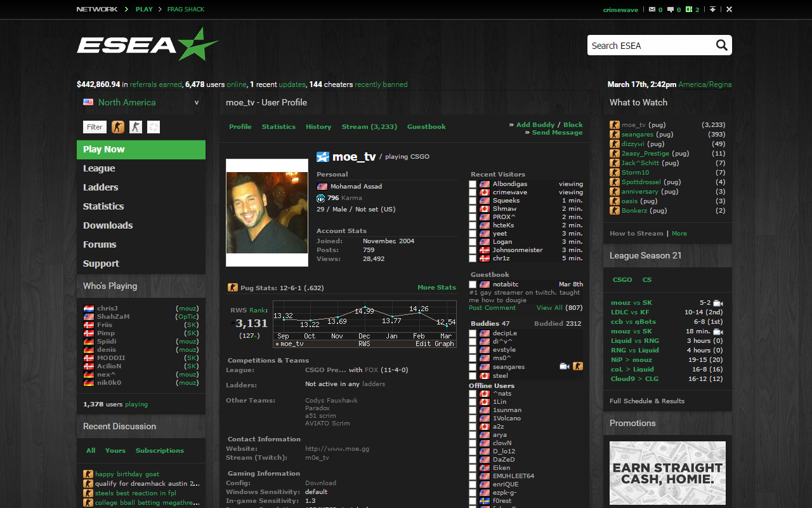Click Edit Graph on RWS chart
Viewport: 812px width, 508px height.
click(435, 344)
